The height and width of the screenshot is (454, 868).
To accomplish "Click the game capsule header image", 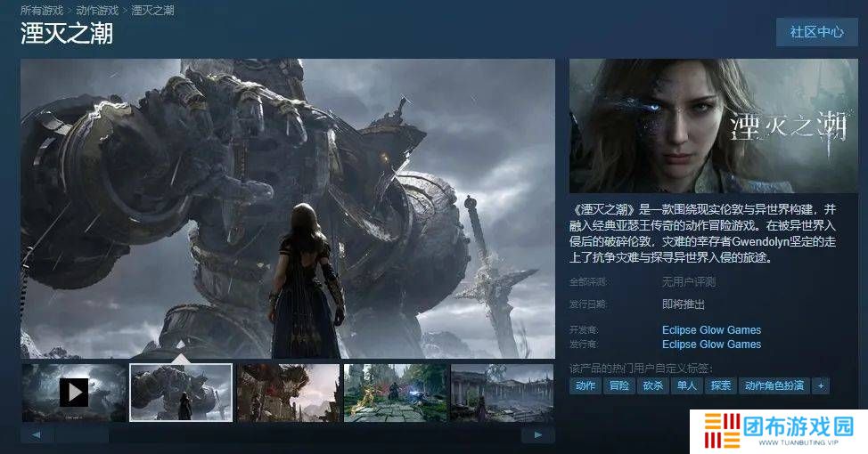I will (714, 126).
